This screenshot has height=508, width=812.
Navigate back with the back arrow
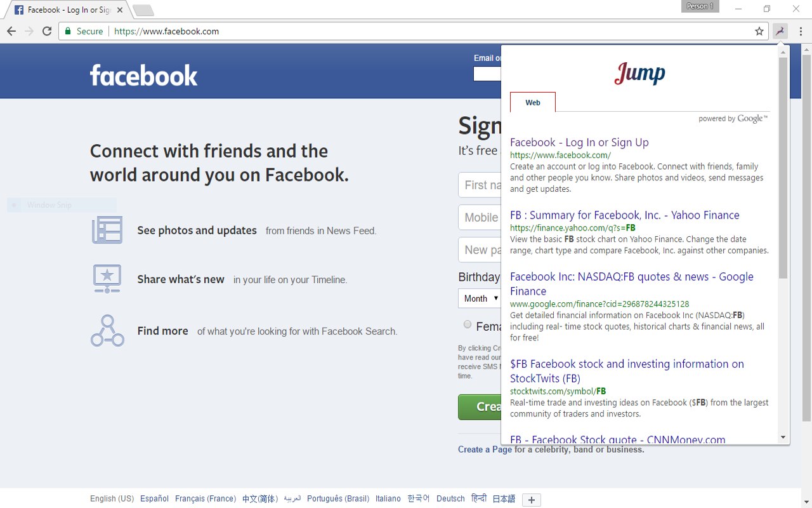coord(11,30)
